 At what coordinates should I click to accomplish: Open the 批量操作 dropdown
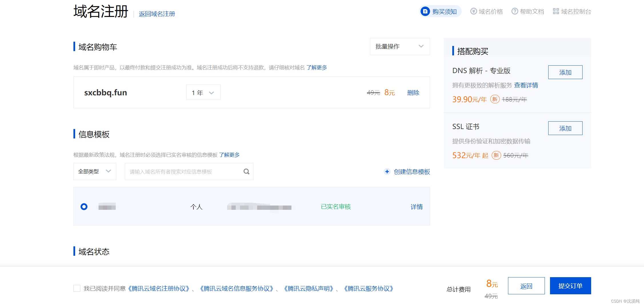(x=400, y=47)
